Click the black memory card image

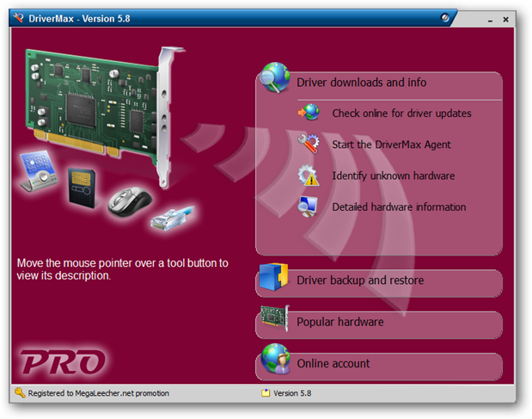click(82, 187)
